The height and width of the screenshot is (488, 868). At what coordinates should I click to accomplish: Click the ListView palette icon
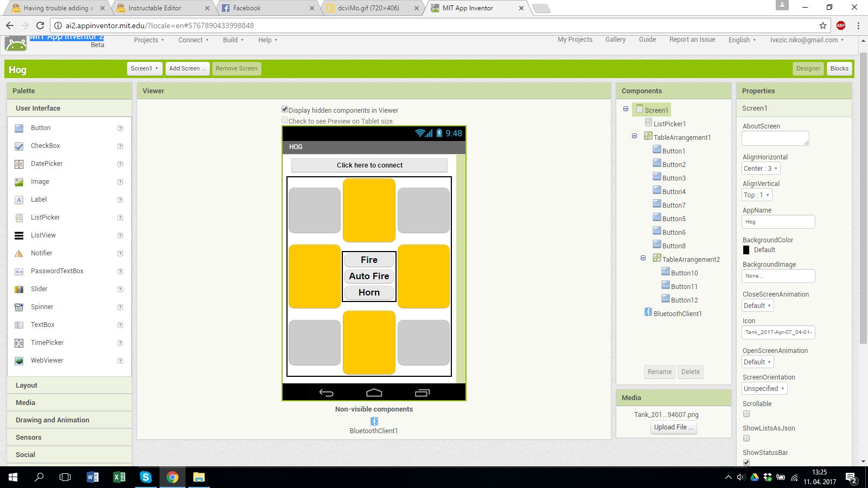click(19, 236)
